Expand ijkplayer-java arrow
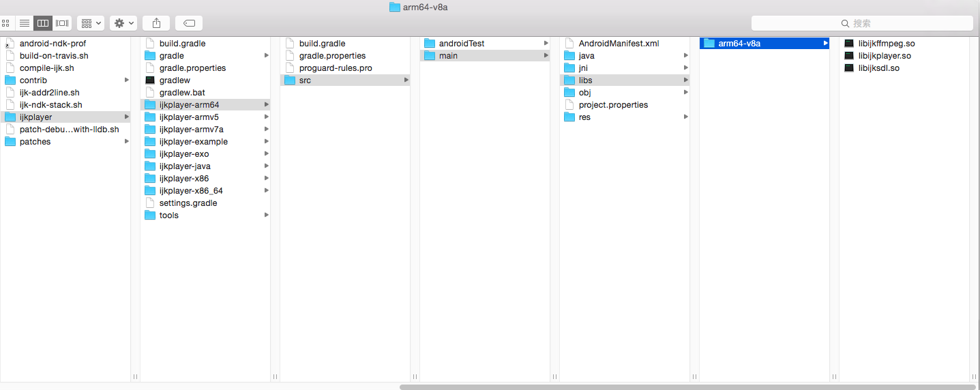The image size is (980, 390). (x=266, y=166)
